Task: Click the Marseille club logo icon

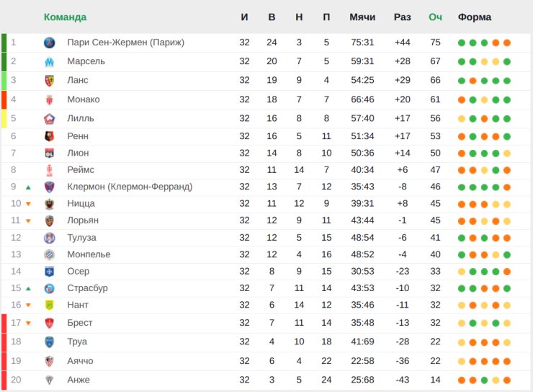Action: point(50,61)
